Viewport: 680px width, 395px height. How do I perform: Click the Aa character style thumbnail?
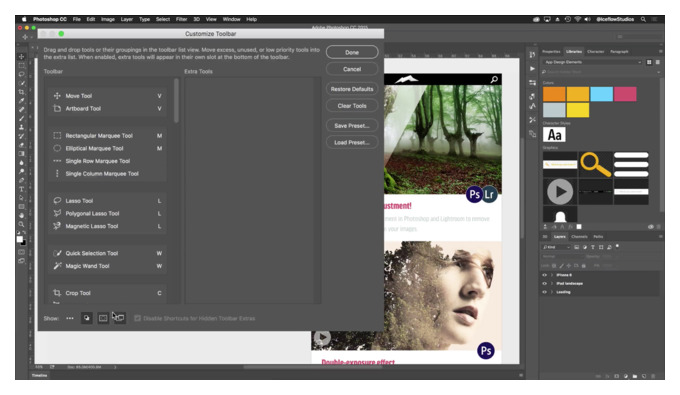tap(554, 135)
